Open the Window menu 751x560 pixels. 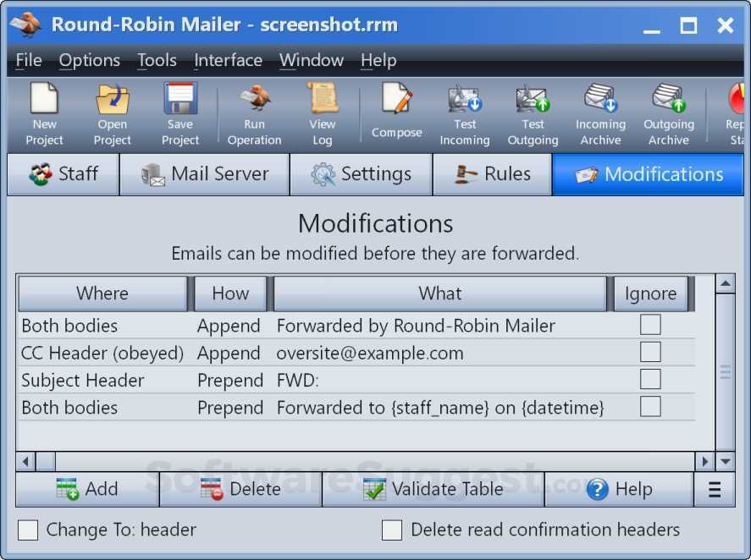pos(312,60)
